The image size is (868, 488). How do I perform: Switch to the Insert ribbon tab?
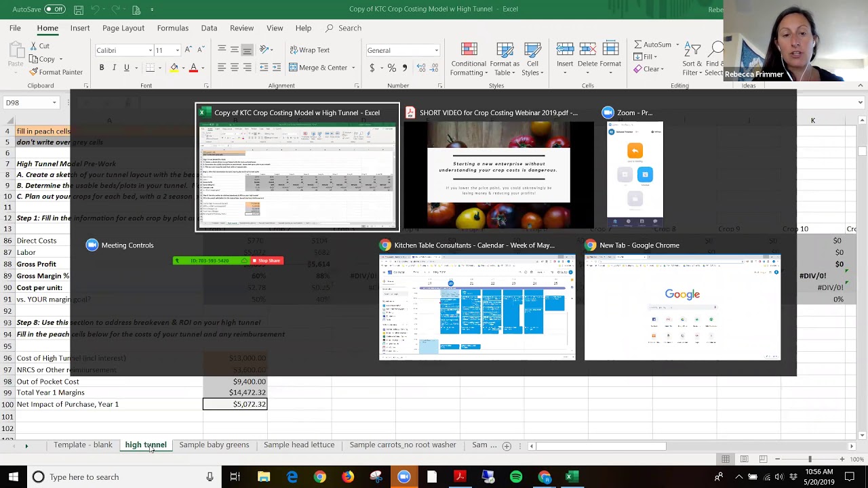[80, 28]
